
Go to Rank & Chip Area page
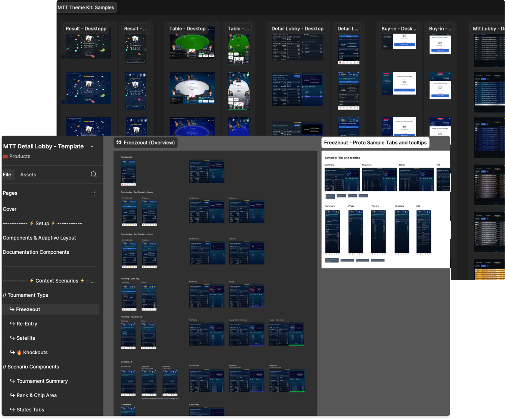(37, 395)
